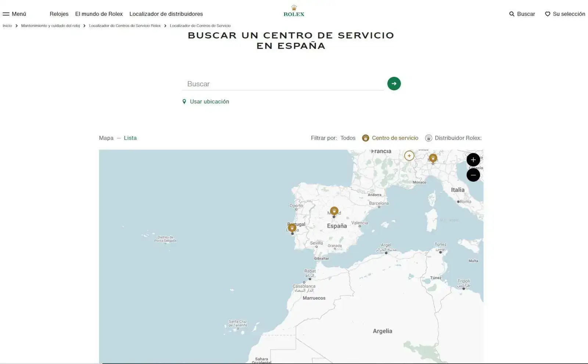Open Localizador de distribuidores
The image size is (588, 364).
[x=166, y=14]
